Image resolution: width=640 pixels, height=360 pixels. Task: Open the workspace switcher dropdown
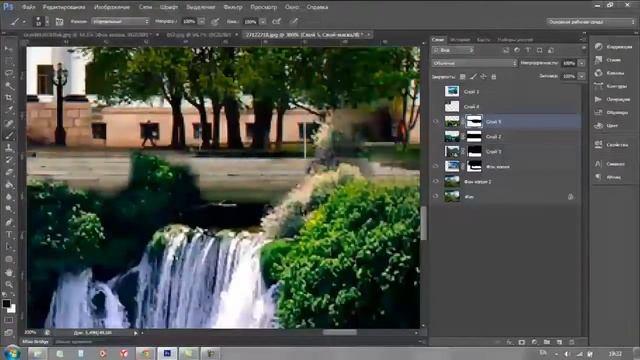[590, 22]
